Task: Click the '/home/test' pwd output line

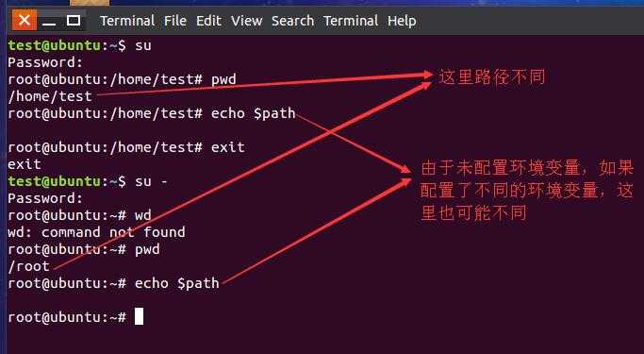Action: click(x=50, y=96)
